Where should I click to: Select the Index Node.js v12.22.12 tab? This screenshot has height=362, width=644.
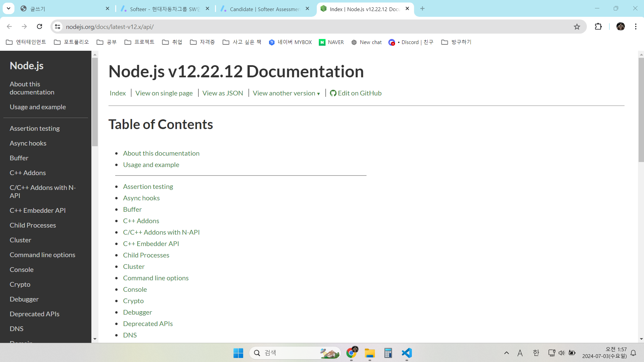pos(364,9)
